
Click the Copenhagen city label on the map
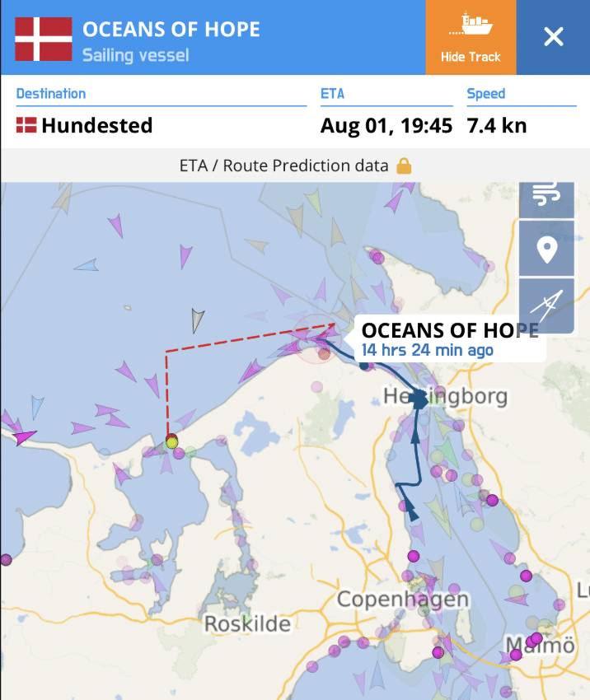pos(402,600)
